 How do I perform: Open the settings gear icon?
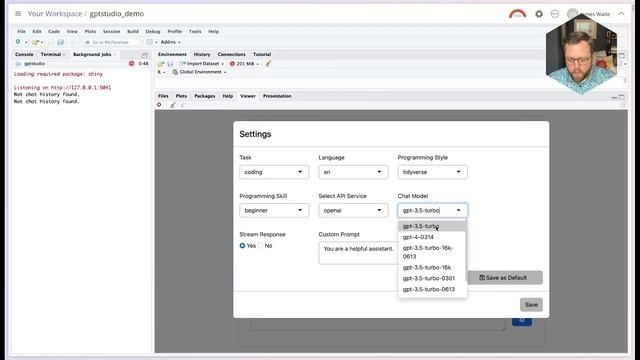(539, 14)
